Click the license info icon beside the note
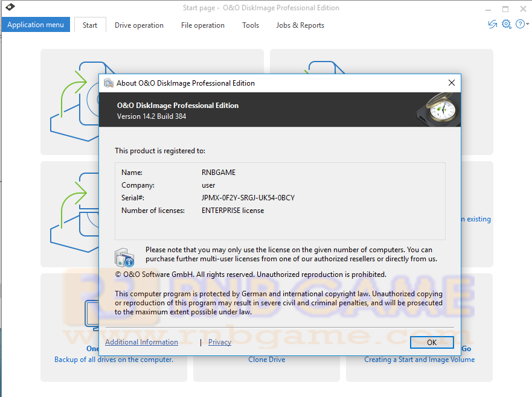 124,257
